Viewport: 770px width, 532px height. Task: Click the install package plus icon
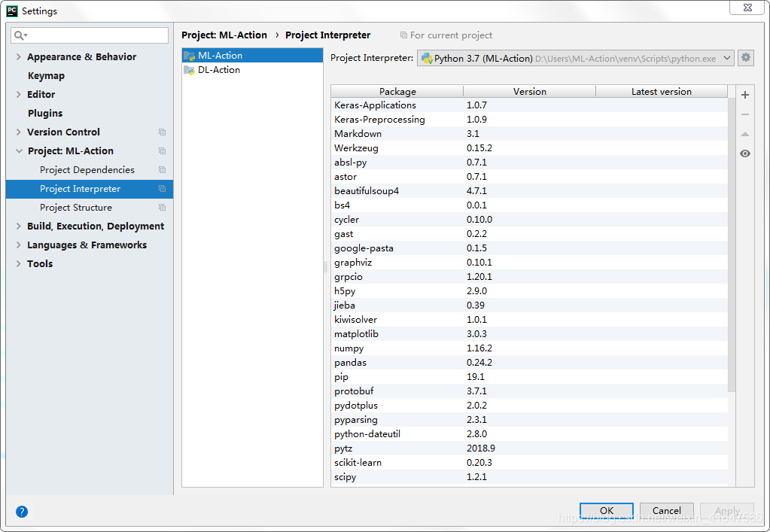pyautogui.click(x=745, y=95)
